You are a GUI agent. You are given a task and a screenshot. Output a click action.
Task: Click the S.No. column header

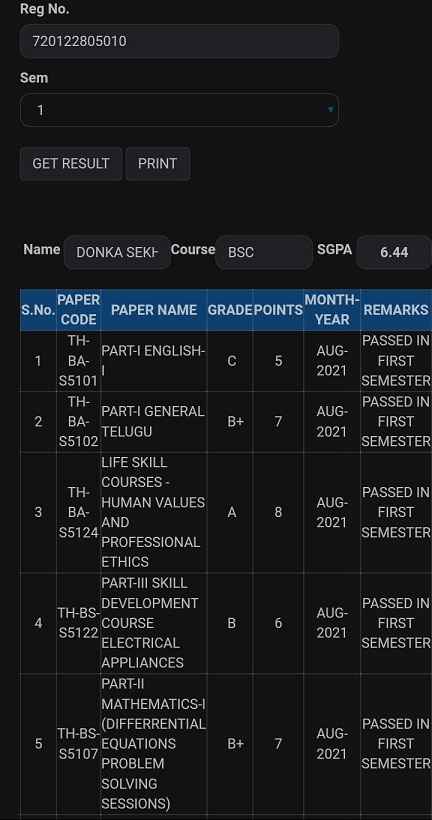38,310
